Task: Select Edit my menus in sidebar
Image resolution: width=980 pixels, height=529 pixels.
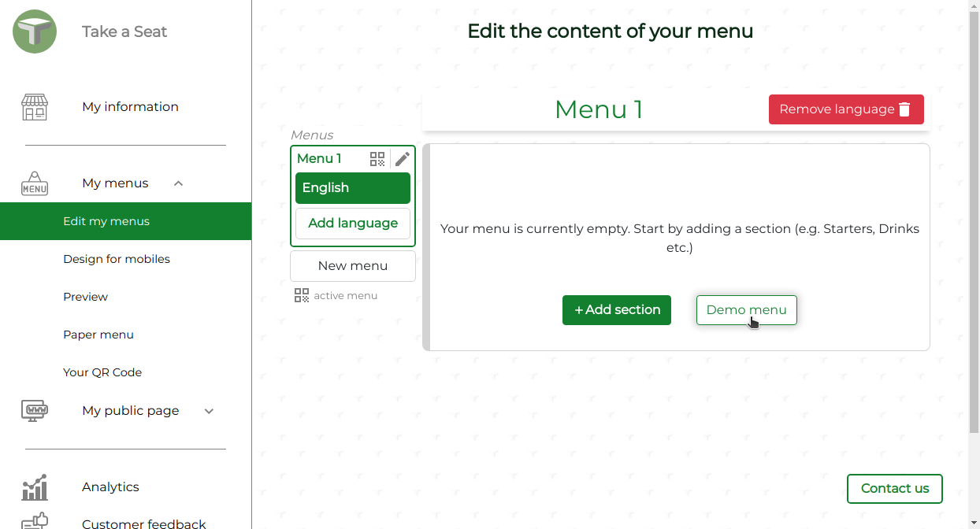Action: click(x=126, y=221)
